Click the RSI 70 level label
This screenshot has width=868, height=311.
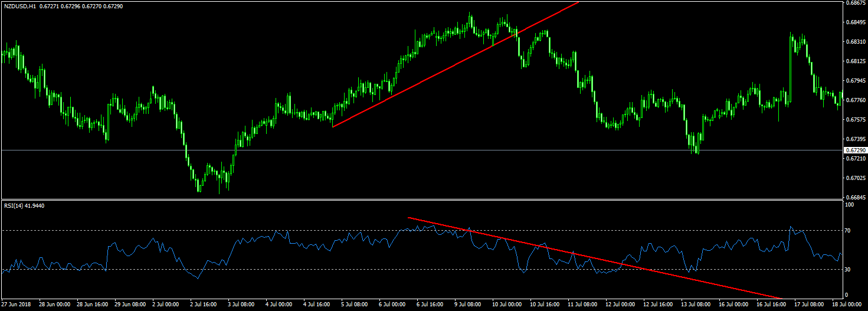pyautogui.click(x=849, y=230)
